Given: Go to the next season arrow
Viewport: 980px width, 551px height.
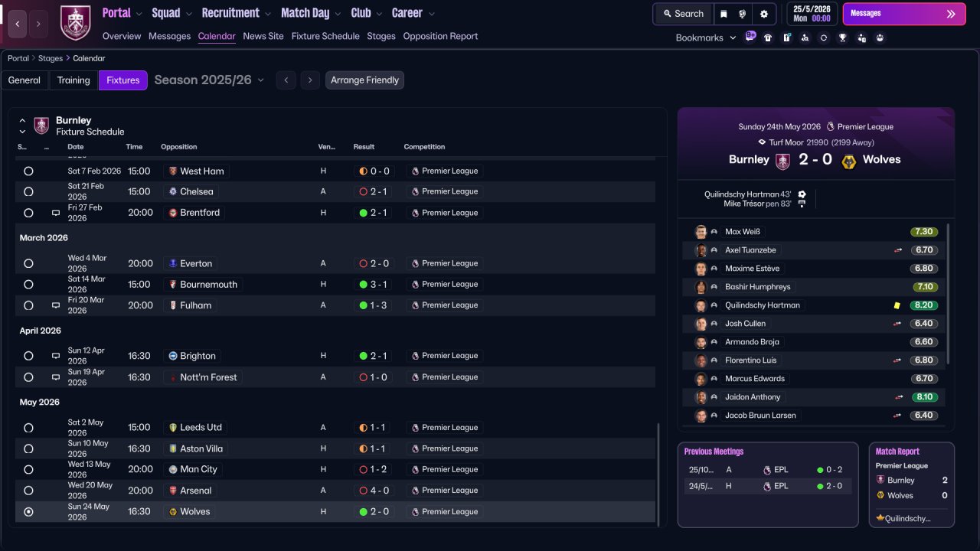Looking at the screenshot, I should click(x=310, y=80).
